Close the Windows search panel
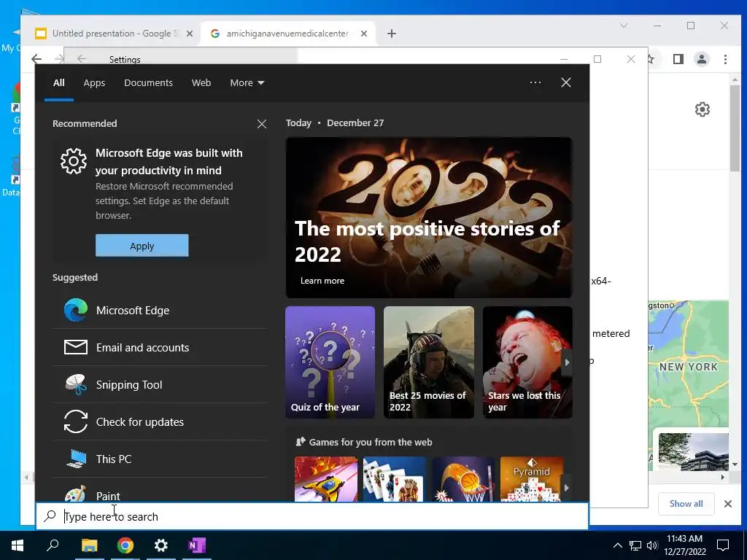 point(565,82)
